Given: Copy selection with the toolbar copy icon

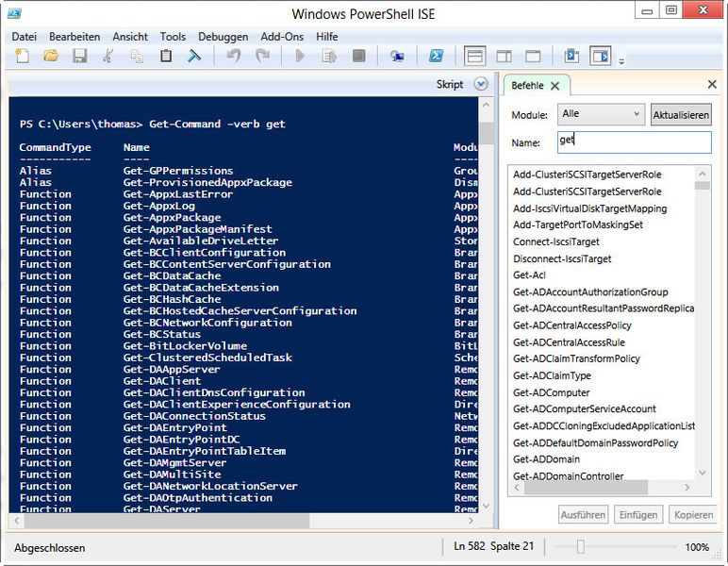Looking at the screenshot, I should coord(137,57).
